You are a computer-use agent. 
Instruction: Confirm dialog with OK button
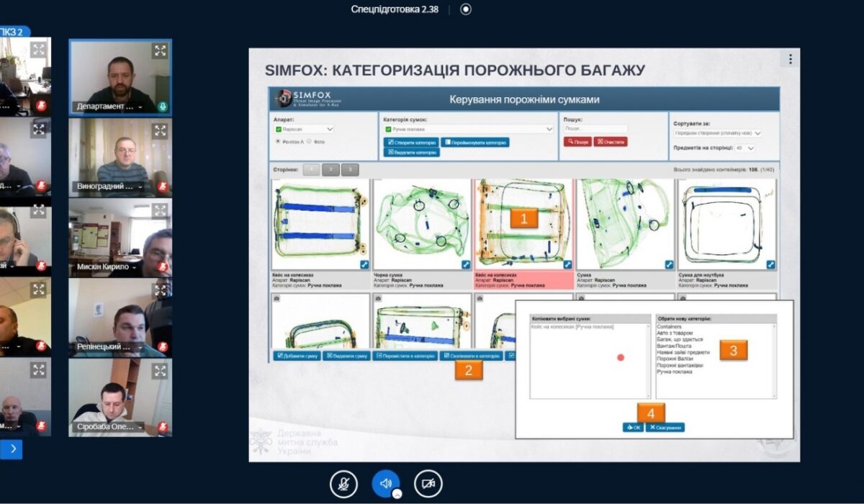(x=633, y=427)
